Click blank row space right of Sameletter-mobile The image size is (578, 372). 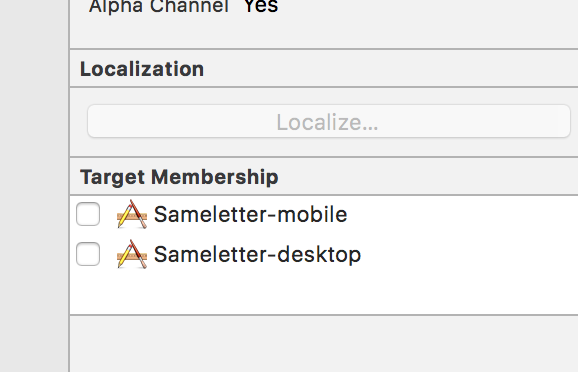463,214
